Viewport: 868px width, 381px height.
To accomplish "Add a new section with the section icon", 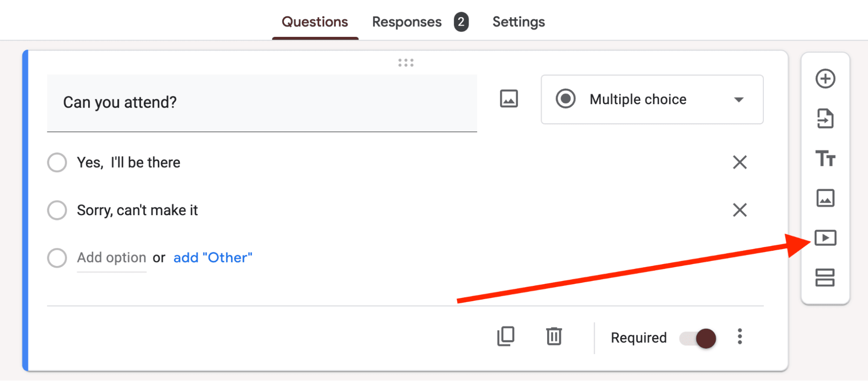I will point(825,278).
